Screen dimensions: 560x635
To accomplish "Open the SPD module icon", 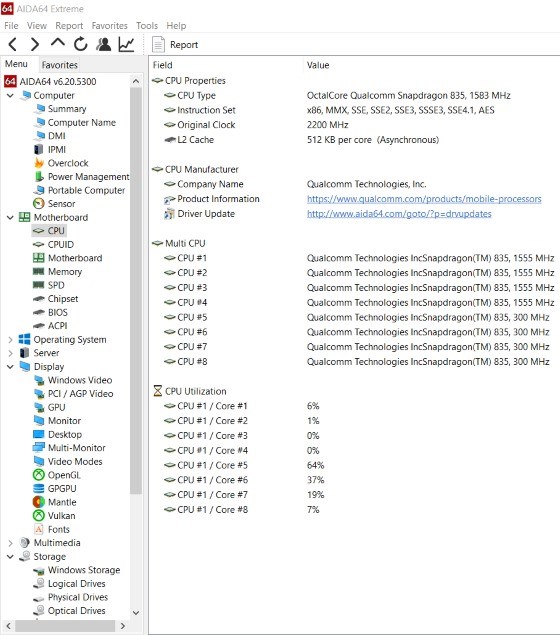I will (x=38, y=285).
